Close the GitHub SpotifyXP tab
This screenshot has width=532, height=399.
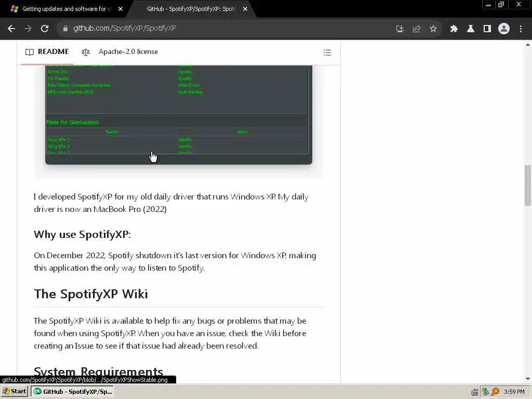[245, 9]
